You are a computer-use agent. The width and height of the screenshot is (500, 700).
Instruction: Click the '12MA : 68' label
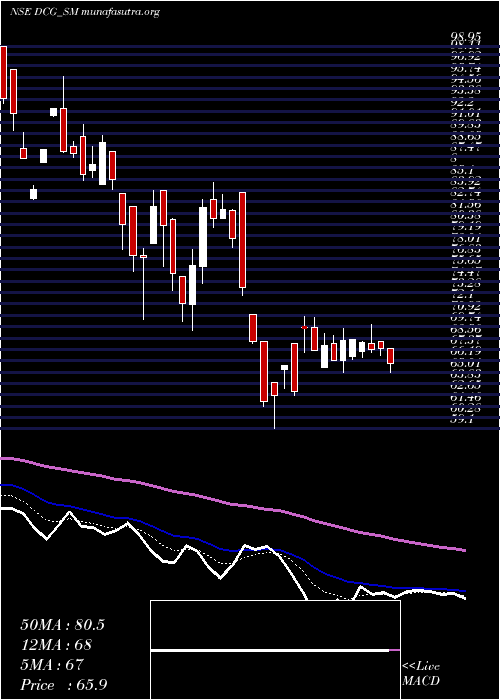(x=56, y=645)
